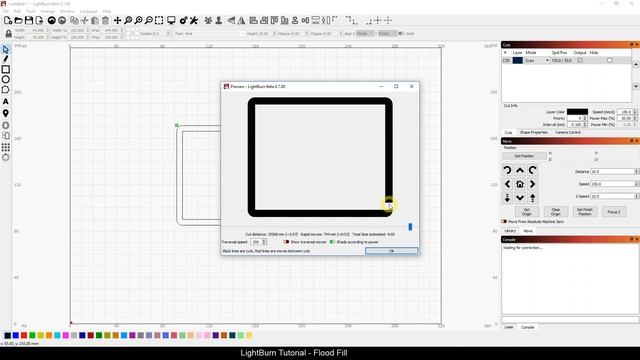The height and width of the screenshot is (360, 640).
Task: Select the arrow pointer tool
Action: pyautogui.click(x=6, y=49)
